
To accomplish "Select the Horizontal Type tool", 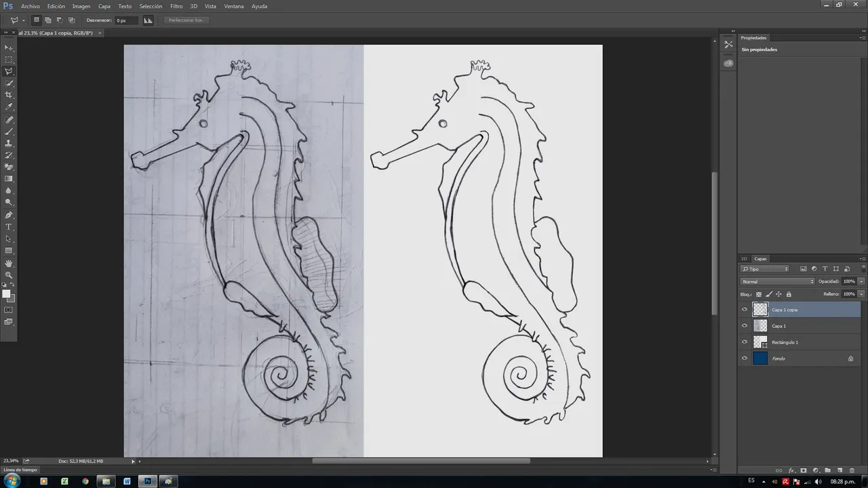I will 9,226.
